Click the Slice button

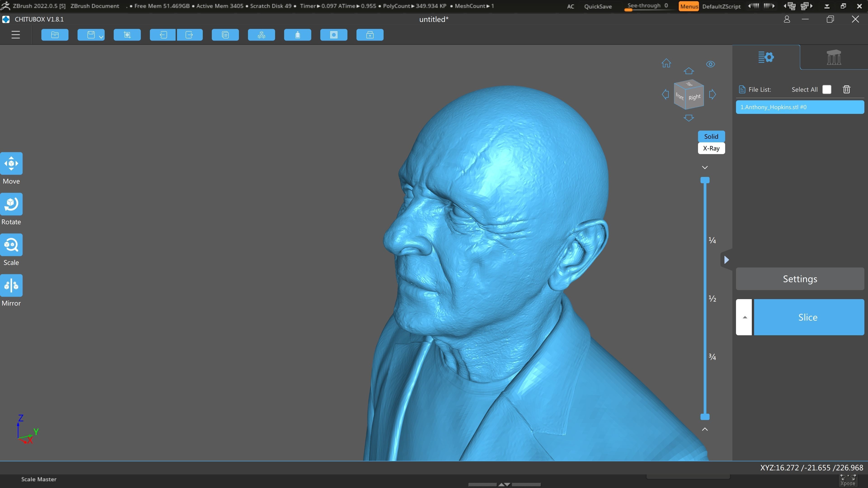pos(809,317)
